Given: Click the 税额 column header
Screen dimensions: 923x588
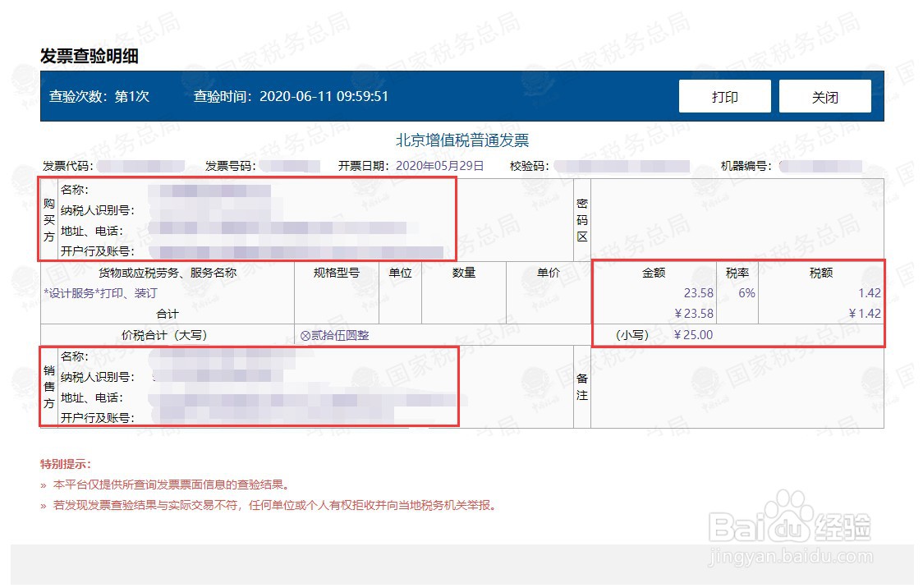Looking at the screenshot, I should tap(820, 273).
